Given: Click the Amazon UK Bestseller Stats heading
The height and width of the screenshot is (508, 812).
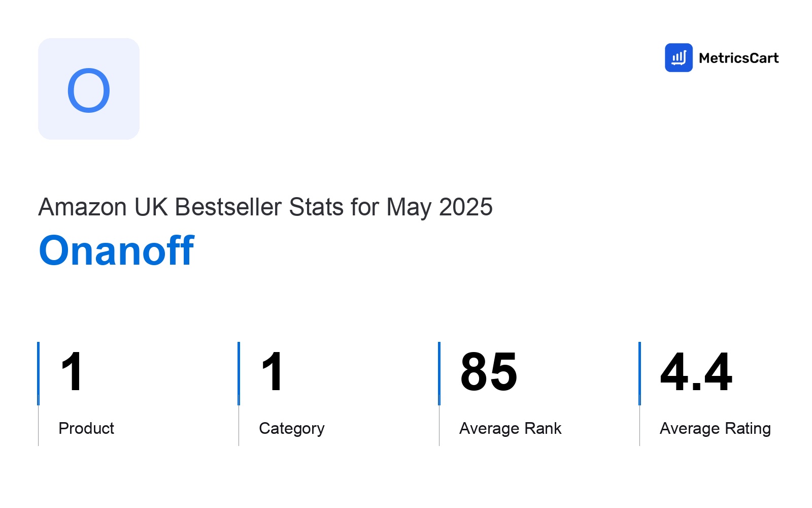Looking at the screenshot, I should (x=265, y=207).
